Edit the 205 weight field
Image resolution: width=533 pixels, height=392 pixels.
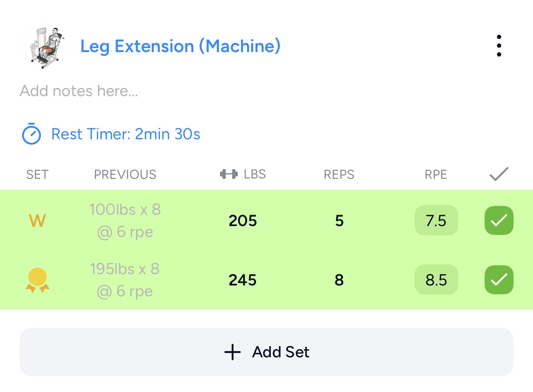tap(243, 221)
